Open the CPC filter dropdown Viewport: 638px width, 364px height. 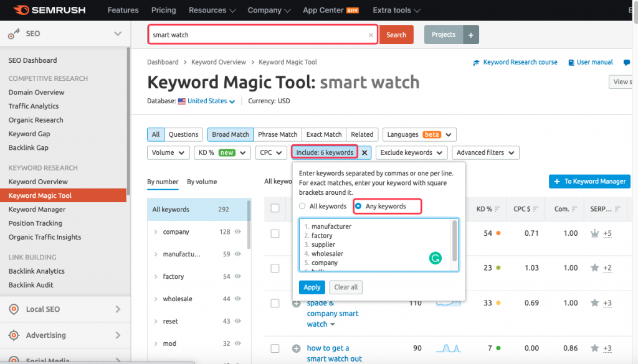click(x=271, y=152)
